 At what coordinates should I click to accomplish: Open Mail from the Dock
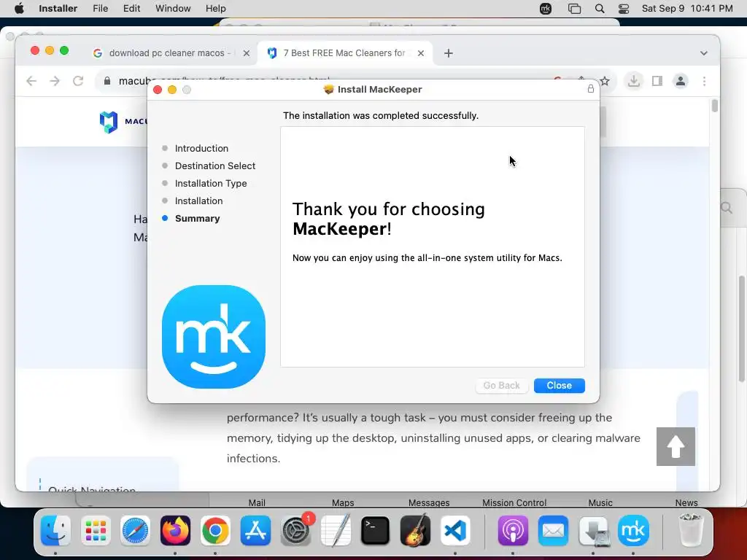(553, 531)
